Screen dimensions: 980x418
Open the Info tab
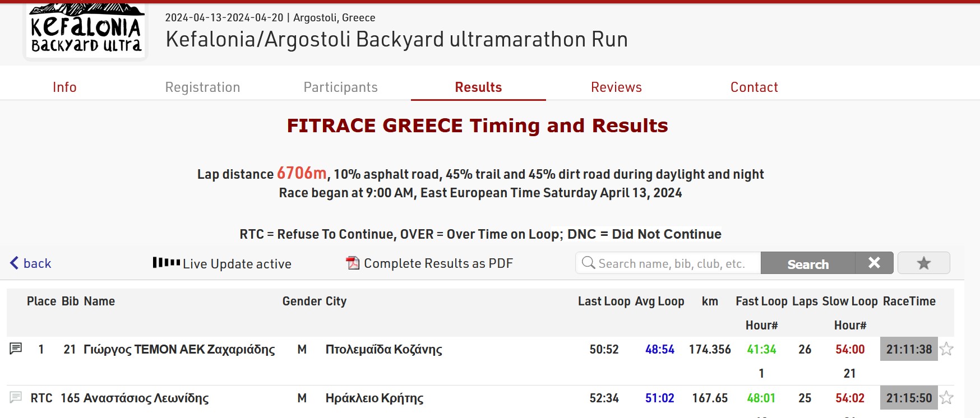tap(64, 87)
